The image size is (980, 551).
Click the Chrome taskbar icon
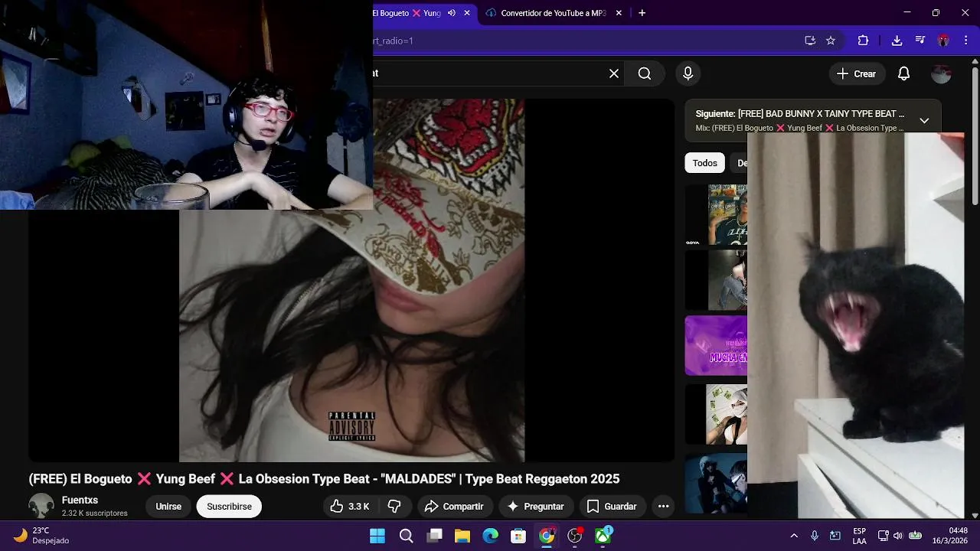[x=547, y=536]
